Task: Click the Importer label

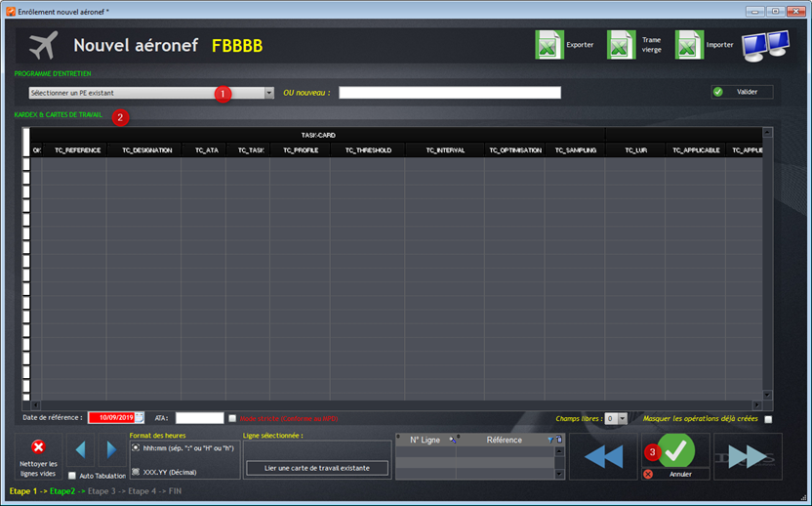Action: pyautogui.click(x=720, y=45)
